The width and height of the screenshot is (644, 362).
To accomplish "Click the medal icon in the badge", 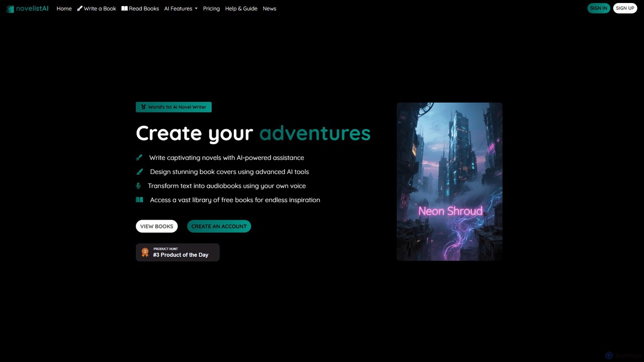I will pos(143,107).
